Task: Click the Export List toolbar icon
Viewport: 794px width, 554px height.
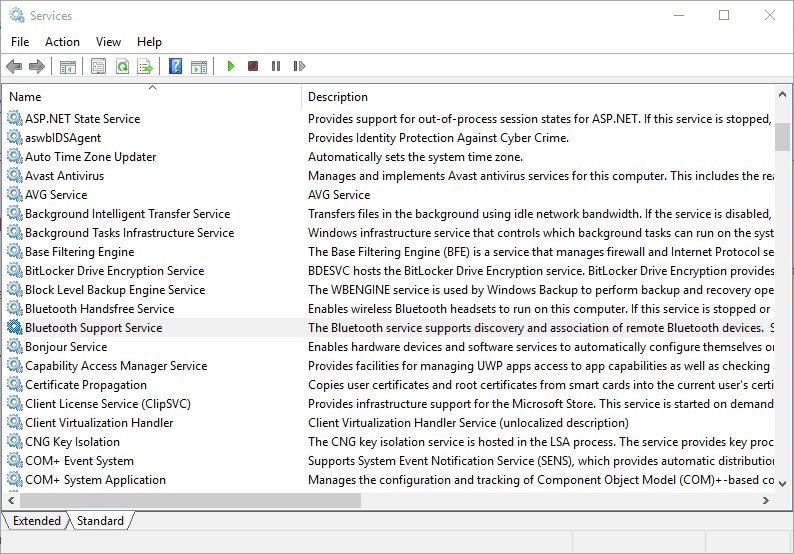Action: pos(145,66)
